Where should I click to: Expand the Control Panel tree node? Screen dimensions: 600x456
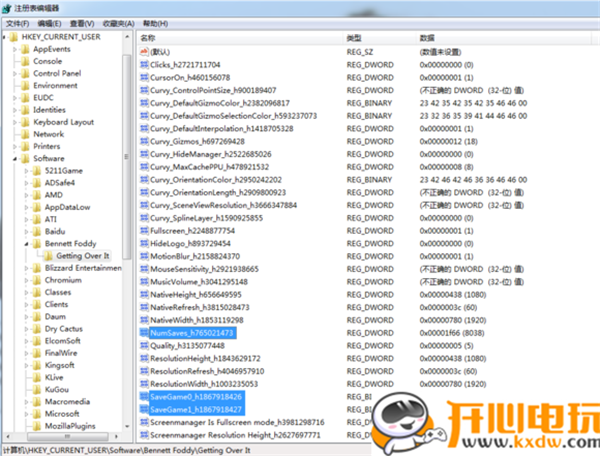(x=15, y=73)
